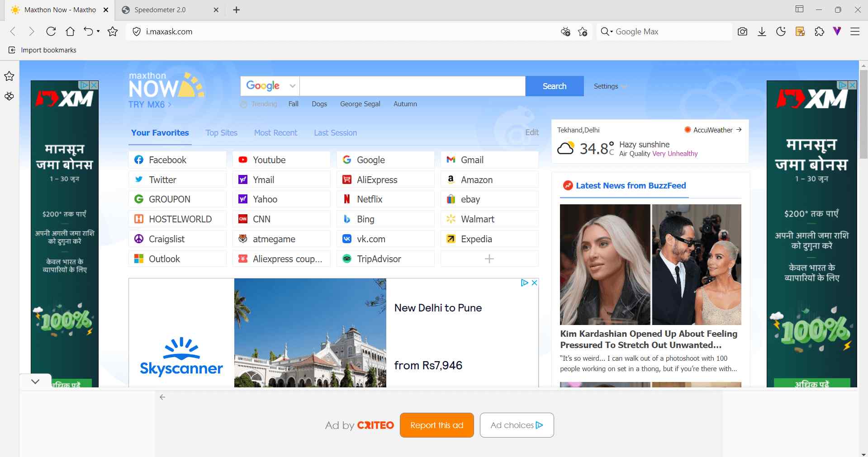Click the blue Search button
This screenshot has height=457, width=868.
click(555, 86)
